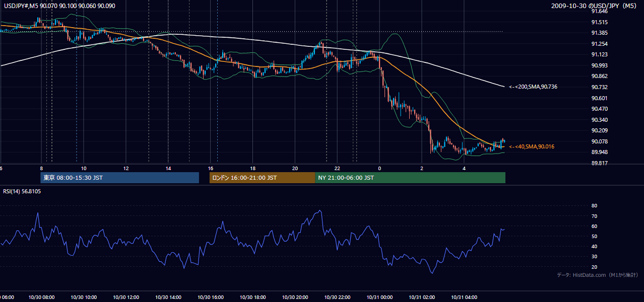644x302 pixels.
Task: Click RSI axis level 50
Action: (x=594, y=236)
